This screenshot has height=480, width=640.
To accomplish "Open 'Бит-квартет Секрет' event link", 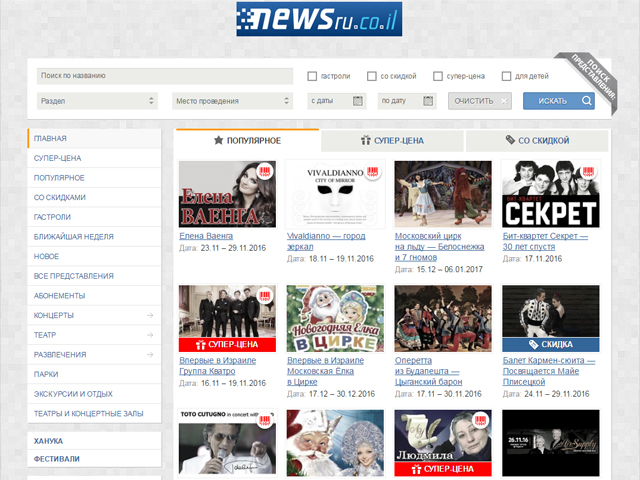I will click(545, 241).
